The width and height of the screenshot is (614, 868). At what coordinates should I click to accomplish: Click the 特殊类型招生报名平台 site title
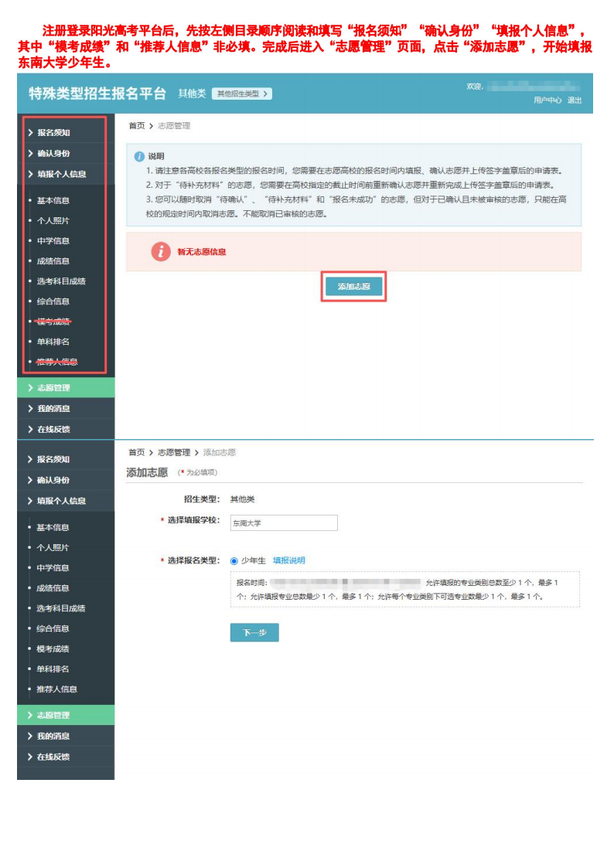pyautogui.click(x=97, y=94)
